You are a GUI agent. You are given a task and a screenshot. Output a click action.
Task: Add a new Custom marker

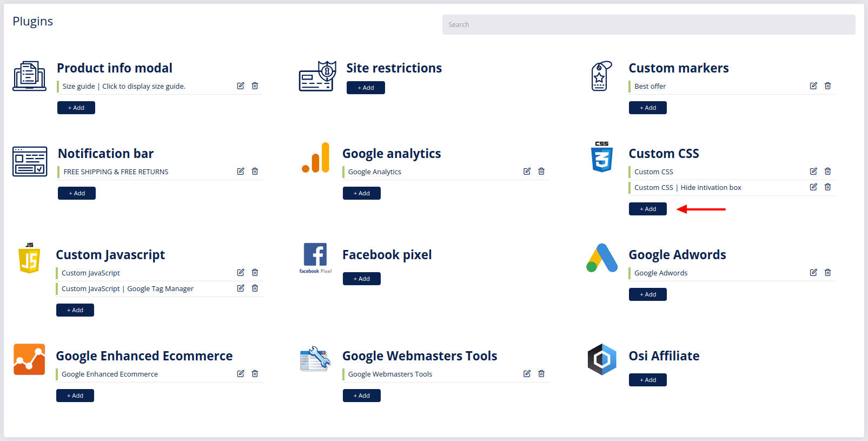point(648,108)
